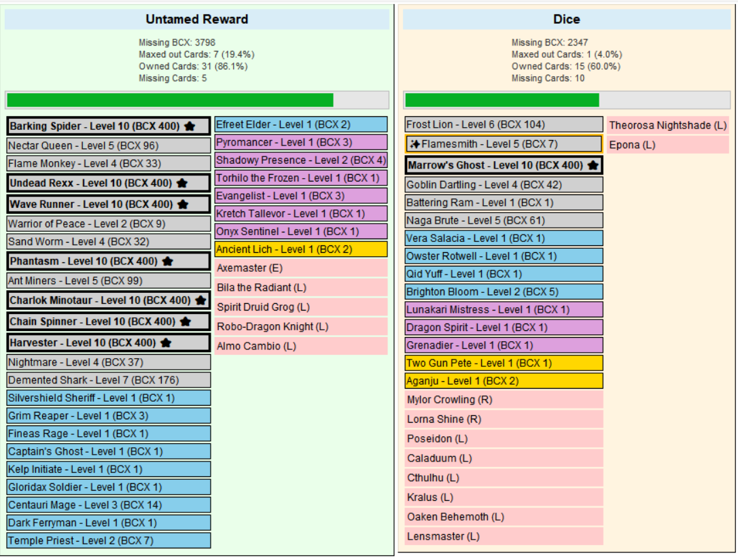738x560 pixels.
Task: Click missing card Spirit Druid Grog (L)
Action: (x=301, y=307)
